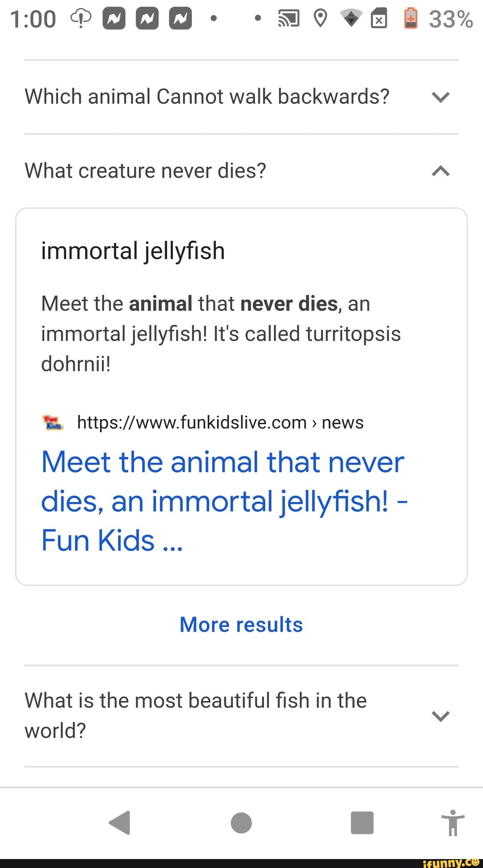
Task: Expand "Which animal Cannot walk backwards?" chevron
Action: coord(441,97)
